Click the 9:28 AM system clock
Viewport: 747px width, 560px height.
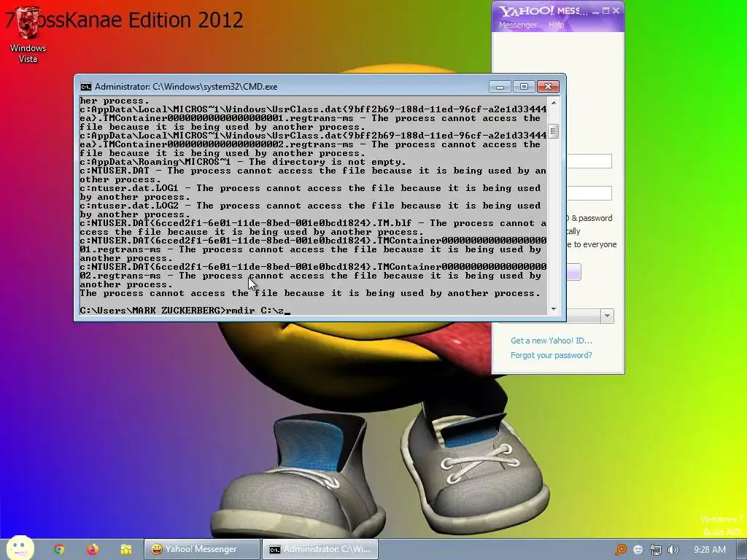click(x=709, y=550)
